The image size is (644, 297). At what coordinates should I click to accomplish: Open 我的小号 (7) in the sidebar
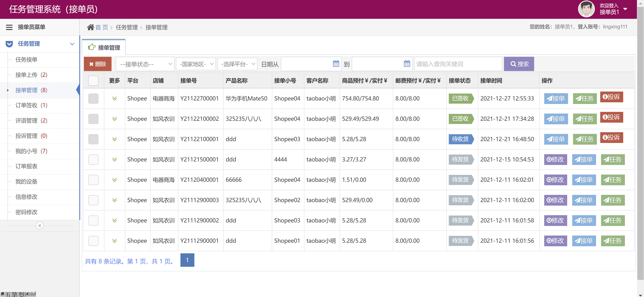tap(31, 151)
